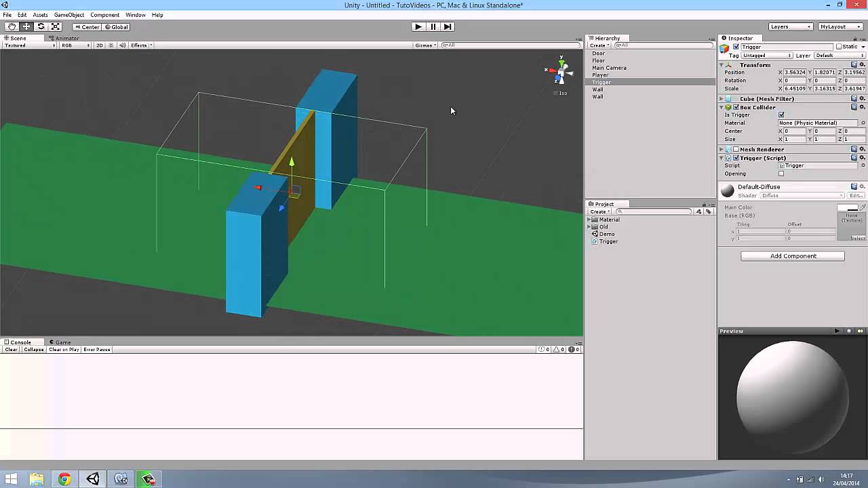Select the Rotate tool in toolbar
Viewport: 868px width, 488px height.
pos(41,26)
